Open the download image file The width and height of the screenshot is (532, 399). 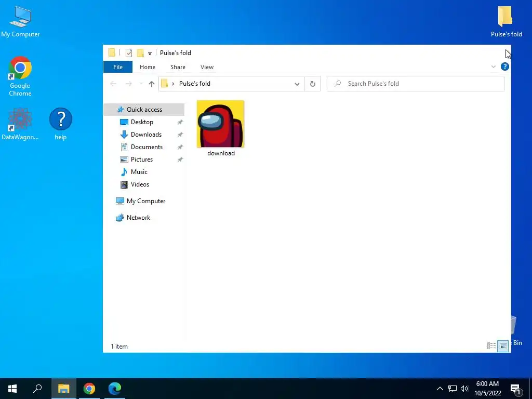tap(220, 128)
